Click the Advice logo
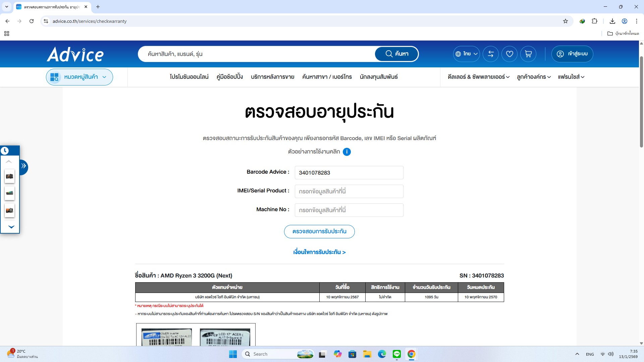Viewport: 644px width, 362px height. pyautogui.click(x=75, y=54)
